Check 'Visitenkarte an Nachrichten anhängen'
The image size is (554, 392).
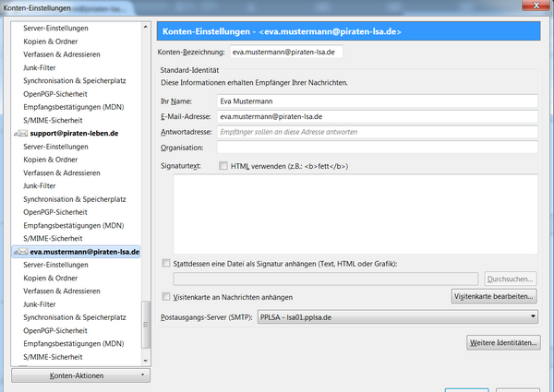click(x=166, y=297)
